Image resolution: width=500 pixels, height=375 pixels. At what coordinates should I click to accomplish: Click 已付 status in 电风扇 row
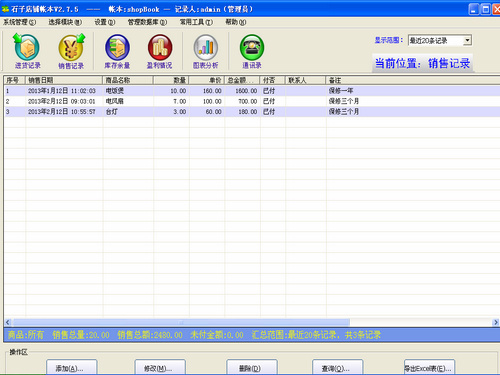pos(269,101)
